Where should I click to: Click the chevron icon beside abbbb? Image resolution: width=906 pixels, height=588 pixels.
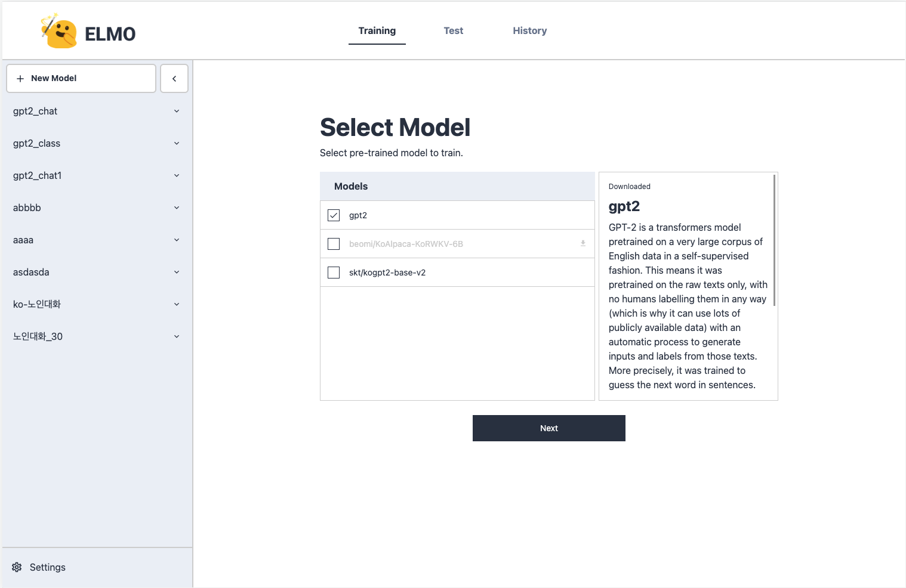176,208
